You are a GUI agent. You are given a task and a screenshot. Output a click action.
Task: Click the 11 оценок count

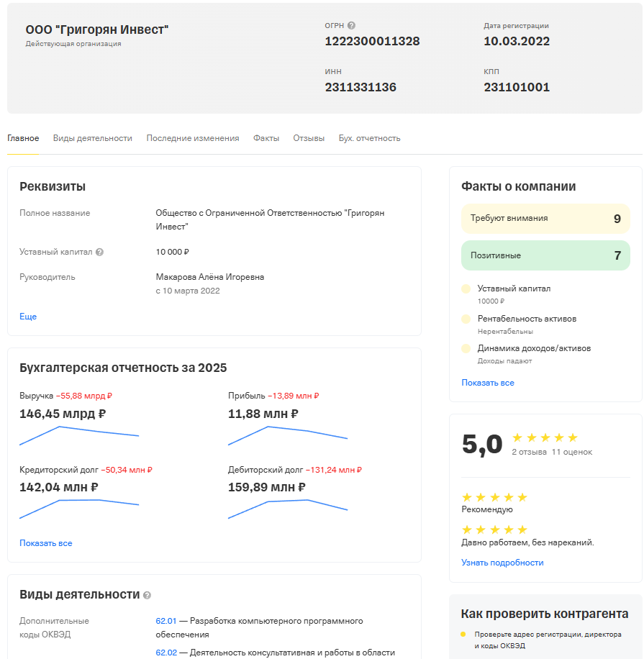[572, 453]
